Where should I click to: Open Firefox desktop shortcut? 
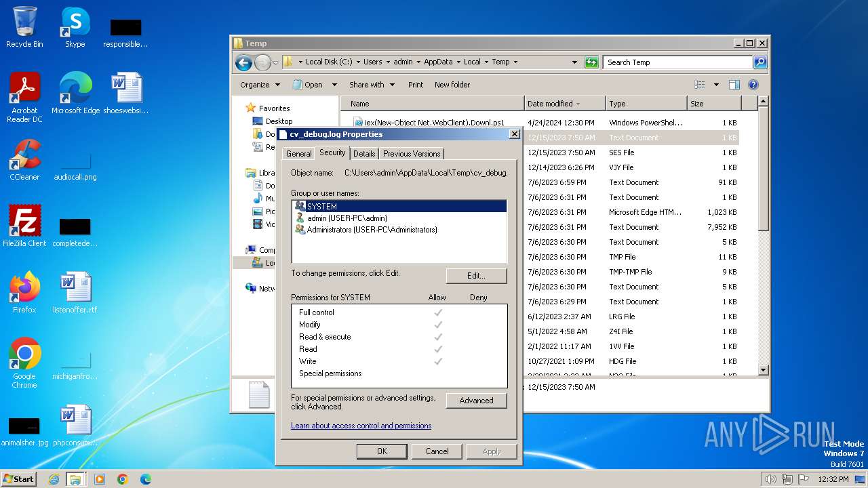coord(24,293)
